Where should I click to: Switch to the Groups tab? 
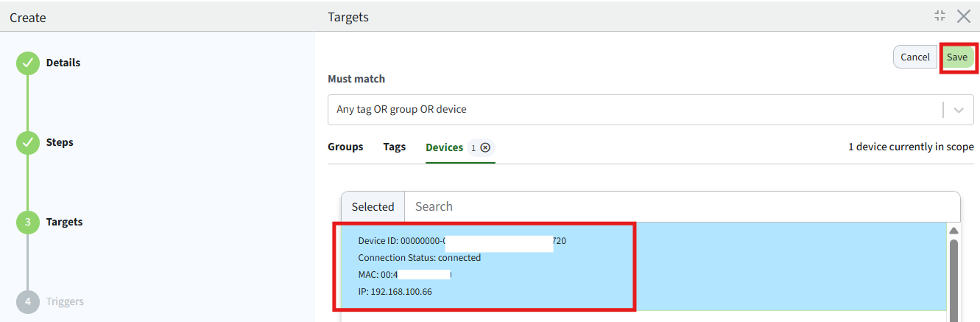click(345, 147)
